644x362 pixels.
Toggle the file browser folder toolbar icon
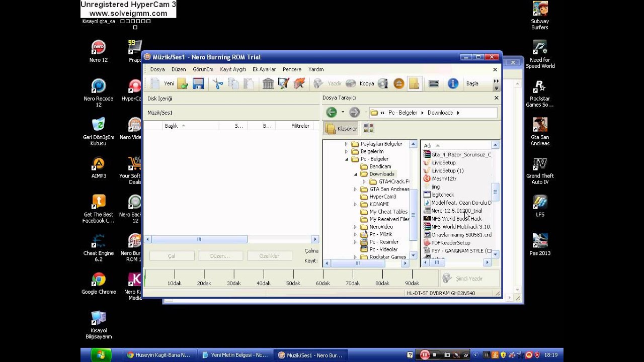coord(414,83)
